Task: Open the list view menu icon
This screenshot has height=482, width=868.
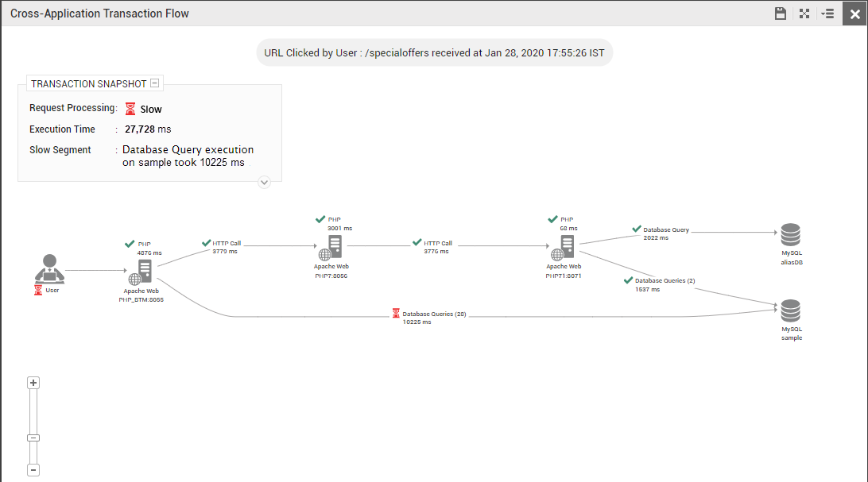Action: [x=827, y=13]
